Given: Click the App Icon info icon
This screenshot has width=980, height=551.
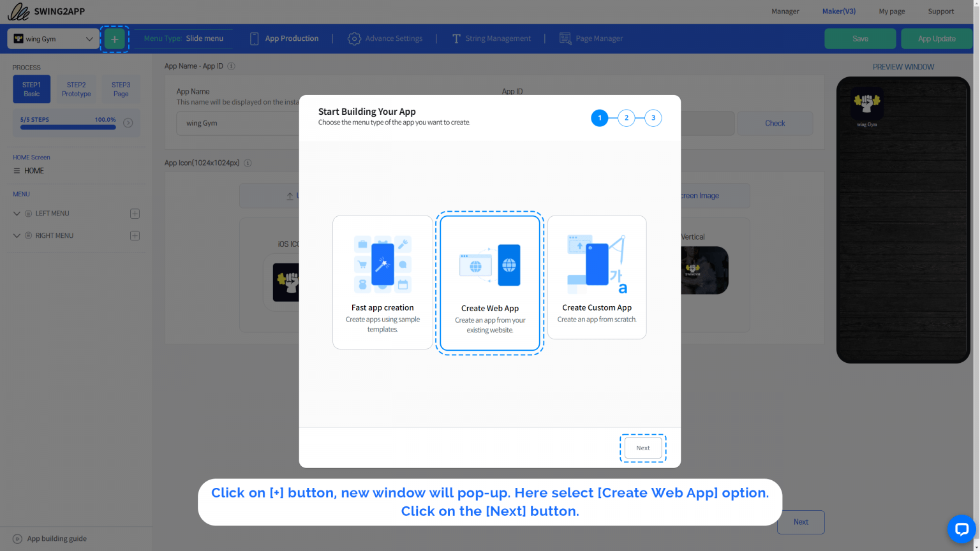Looking at the screenshot, I should coord(248,163).
